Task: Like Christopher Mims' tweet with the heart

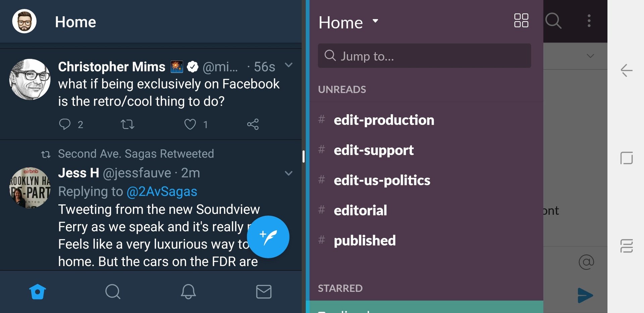Action: click(190, 124)
